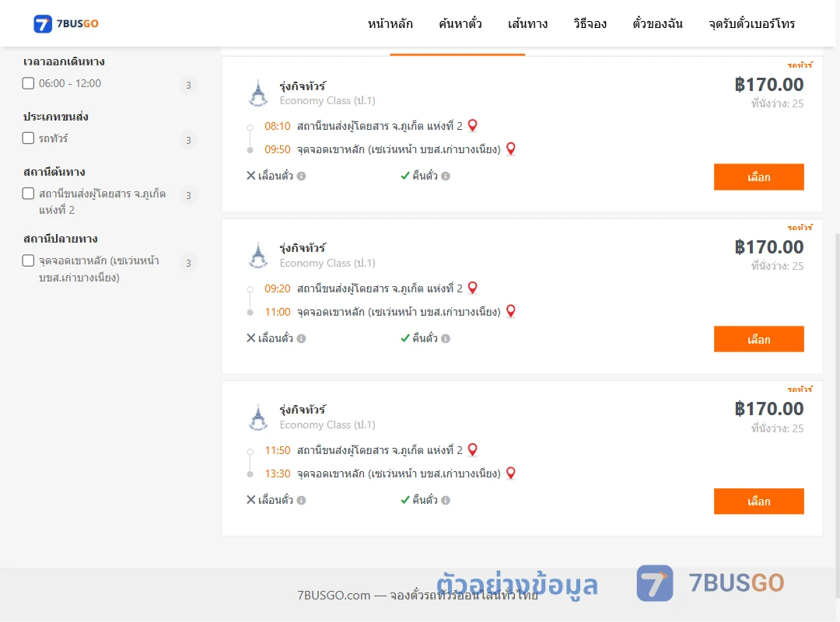840x622 pixels.
Task: Open map pin for 09:20 departure station
Action: [x=473, y=288]
